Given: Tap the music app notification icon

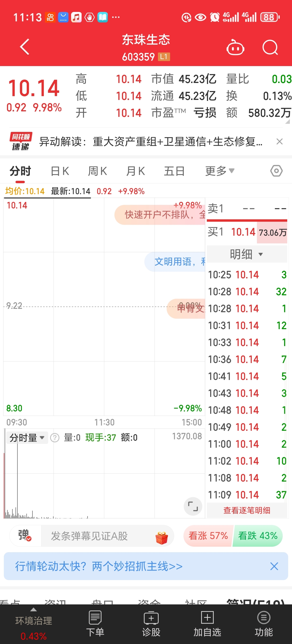Looking at the screenshot, I should 76,17.
